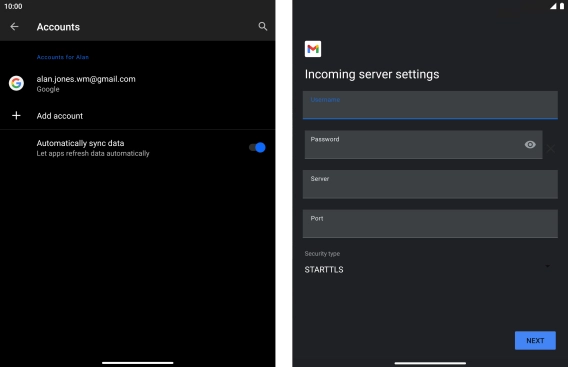
Task: Focus the Username input field
Action: (x=430, y=105)
